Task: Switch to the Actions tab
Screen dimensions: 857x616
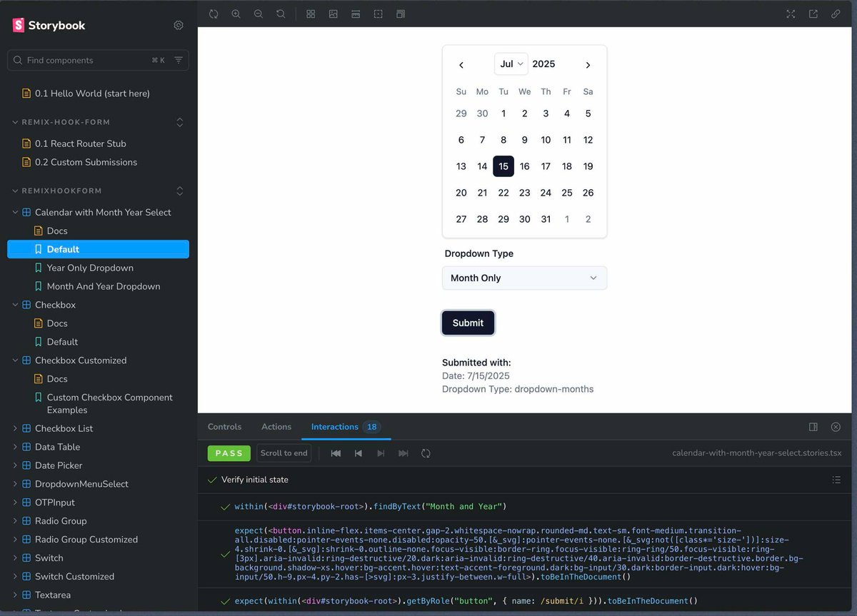Action: 276,427
